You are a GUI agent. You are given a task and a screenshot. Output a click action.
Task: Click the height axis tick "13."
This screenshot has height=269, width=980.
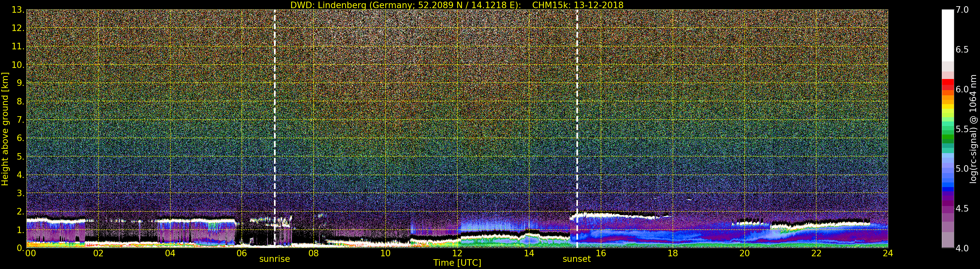pyautogui.click(x=18, y=10)
